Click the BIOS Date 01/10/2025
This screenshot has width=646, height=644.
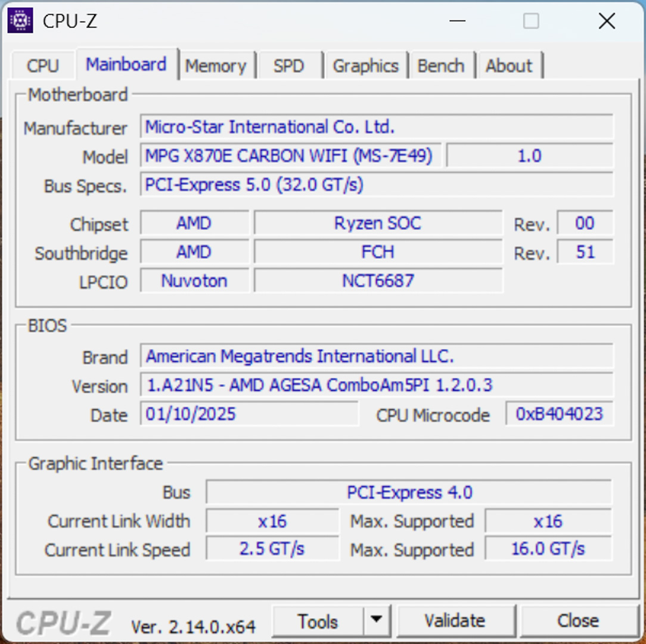[x=249, y=413]
